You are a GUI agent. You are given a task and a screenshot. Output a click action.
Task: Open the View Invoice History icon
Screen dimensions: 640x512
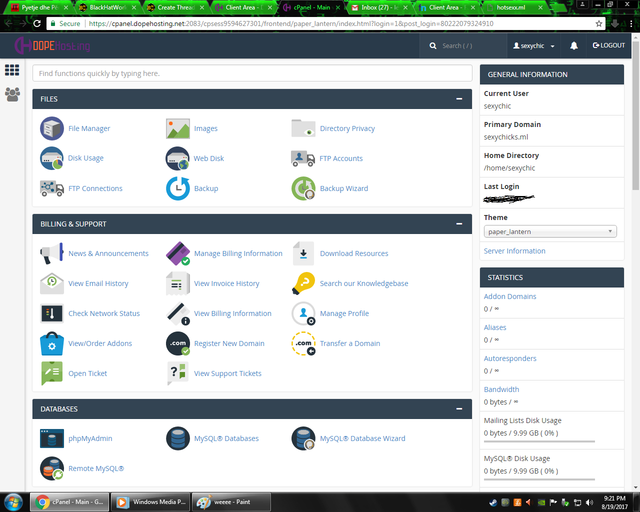[x=178, y=283]
